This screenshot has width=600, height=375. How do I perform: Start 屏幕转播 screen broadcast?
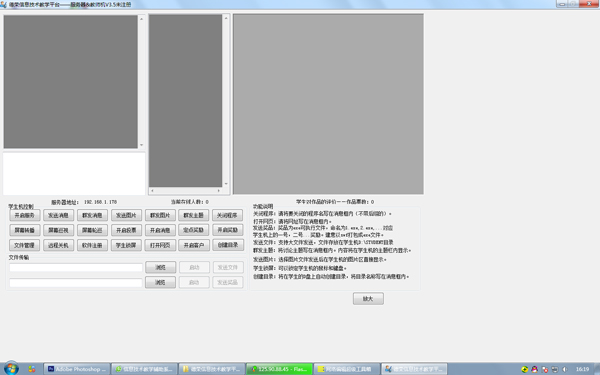[24, 230]
